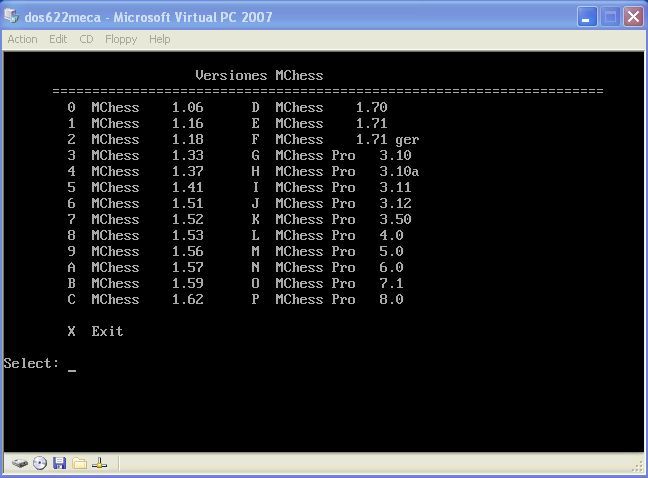Click the 'MChess 1.71 ger' entry
Screen dimensions: 648x478
(335, 140)
